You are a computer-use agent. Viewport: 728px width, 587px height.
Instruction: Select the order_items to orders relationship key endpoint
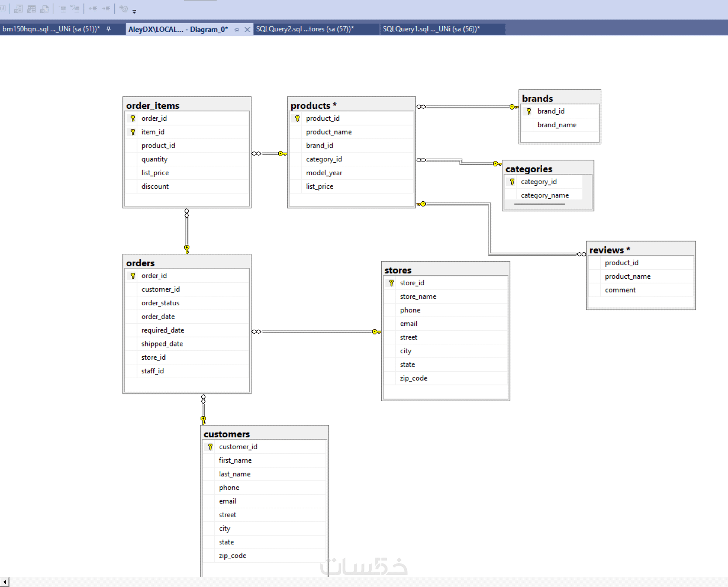(187, 249)
